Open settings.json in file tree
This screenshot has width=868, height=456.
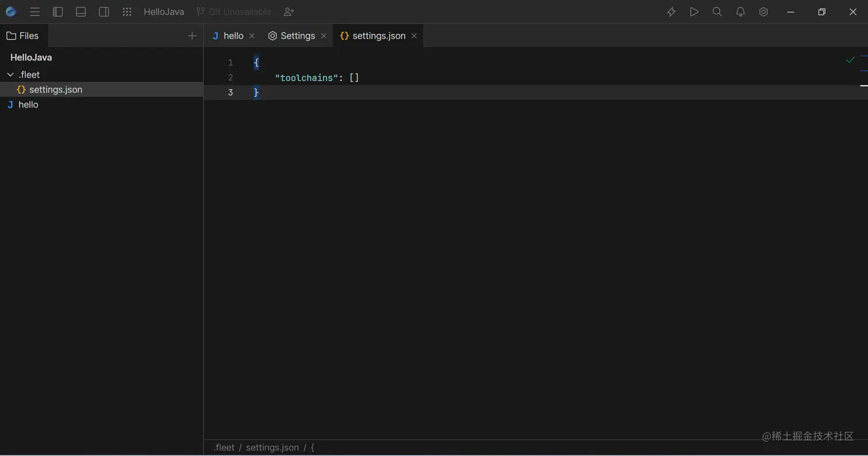click(102, 90)
